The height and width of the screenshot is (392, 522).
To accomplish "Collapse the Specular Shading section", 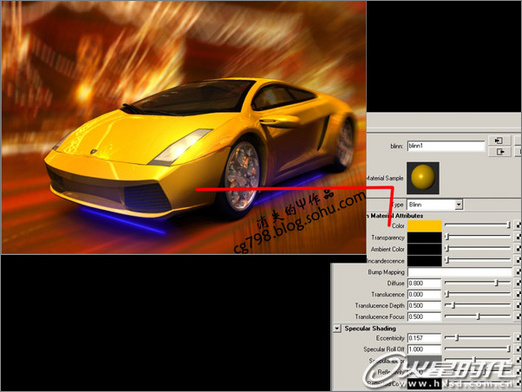I will (x=337, y=329).
